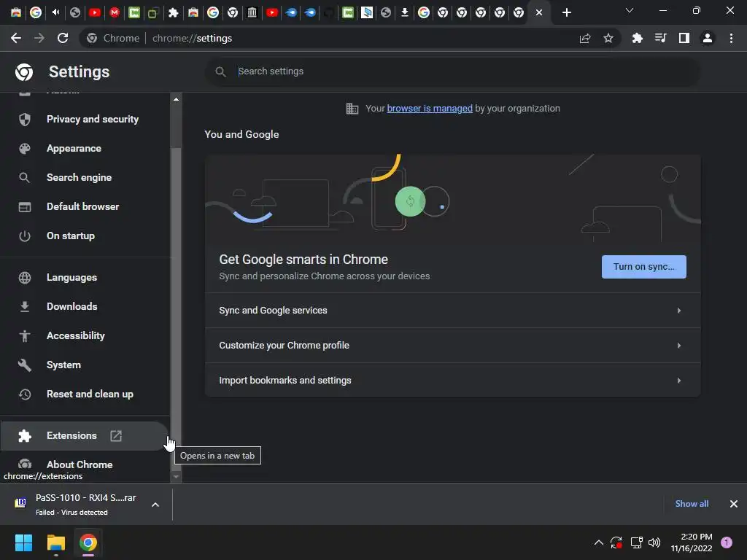
Task: Open System wrench section
Action: coord(85,365)
